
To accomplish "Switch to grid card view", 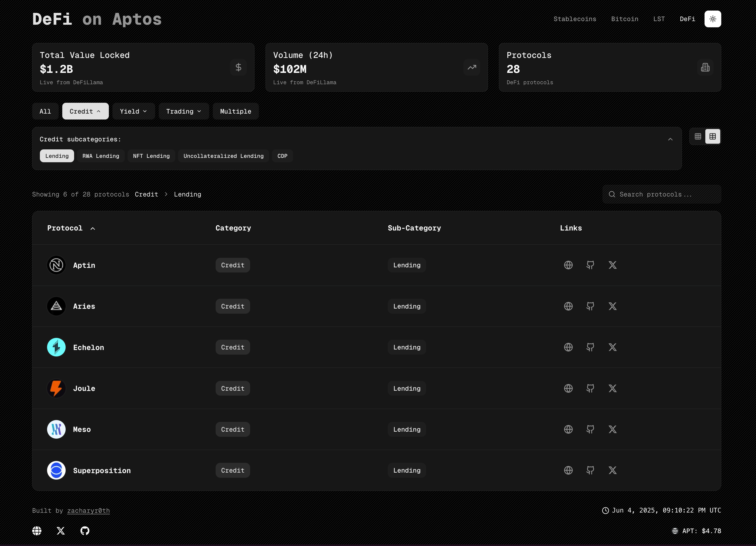I will (698, 136).
